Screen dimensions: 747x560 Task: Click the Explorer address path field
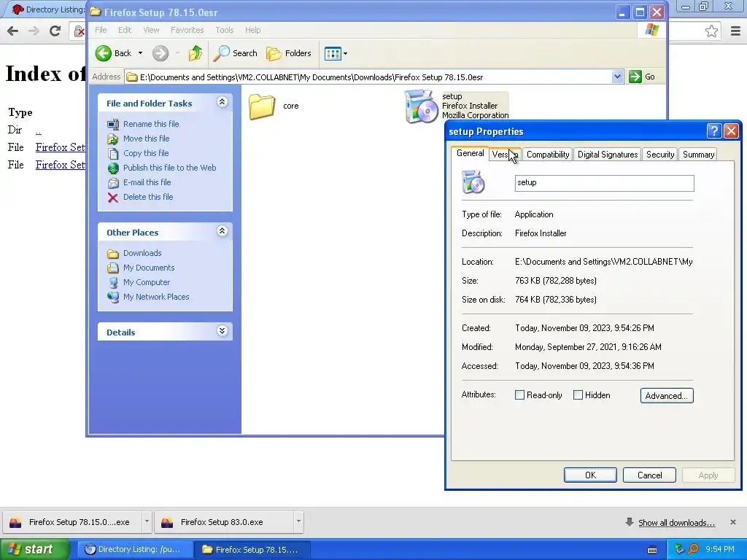click(373, 77)
